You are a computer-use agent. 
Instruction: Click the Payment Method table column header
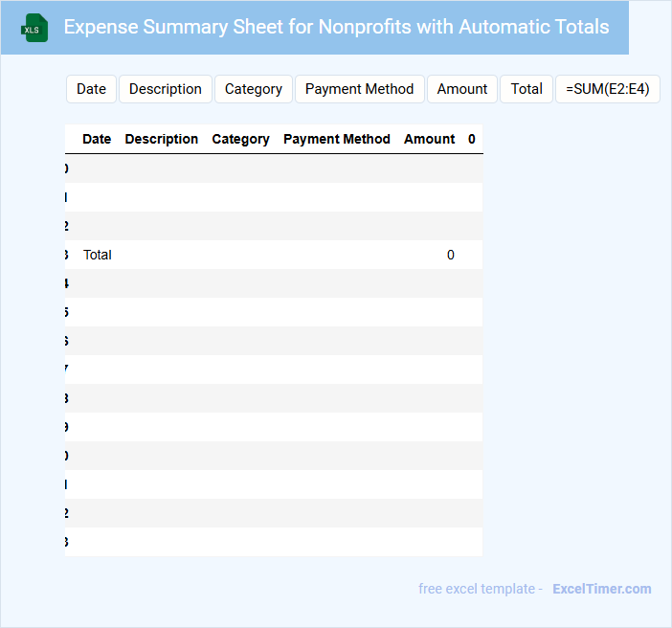(337, 139)
